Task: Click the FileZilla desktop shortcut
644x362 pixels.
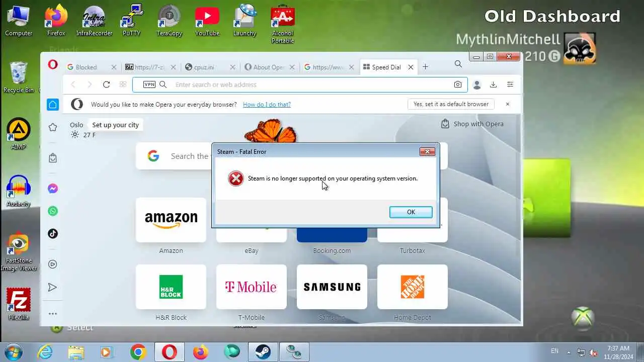Action: (x=19, y=304)
